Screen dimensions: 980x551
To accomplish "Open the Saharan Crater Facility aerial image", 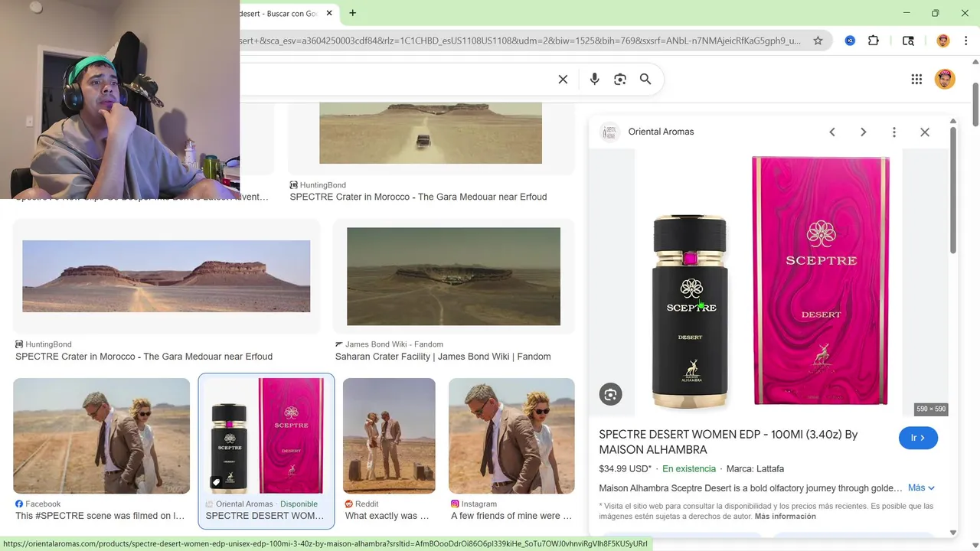I will [453, 276].
